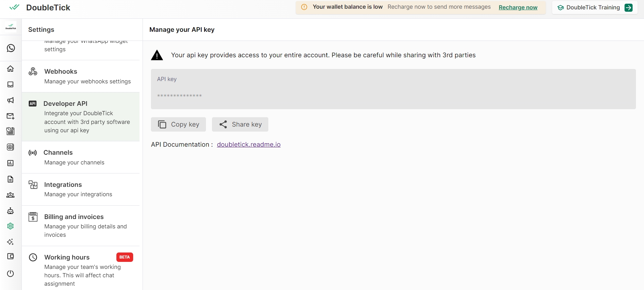
Task: Open the team members group icon
Action: coord(11,195)
